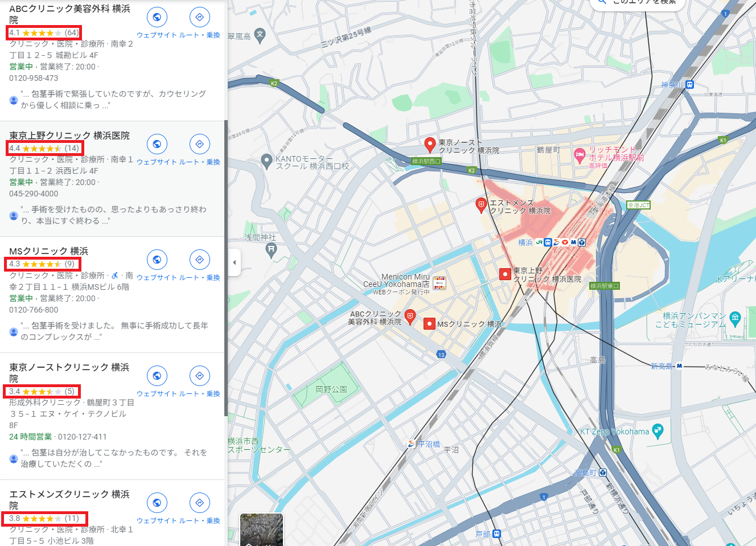Get directions icon for MSクリニック 横浜
Viewport: 756px width, 546px height.
click(199, 260)
